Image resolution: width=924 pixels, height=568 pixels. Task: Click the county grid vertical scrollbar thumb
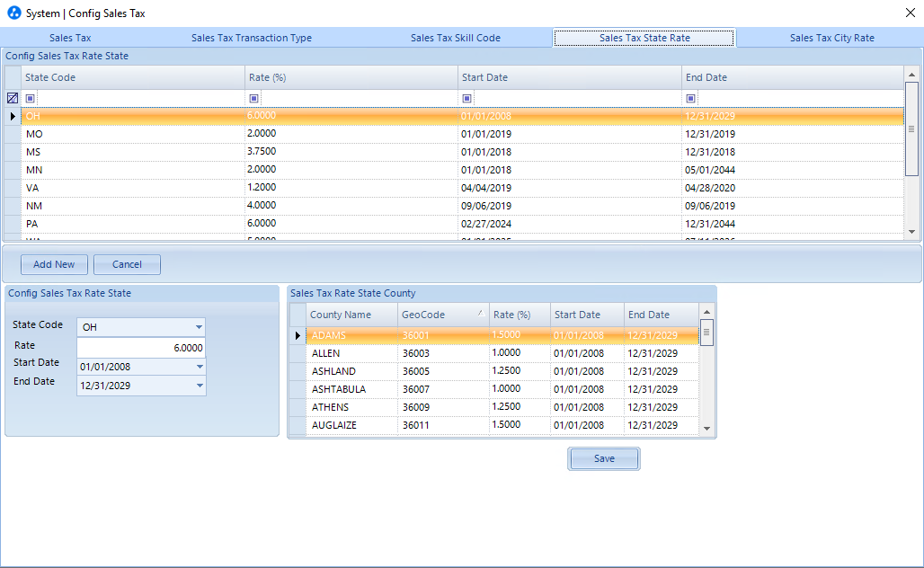click(x=706, y=333)
